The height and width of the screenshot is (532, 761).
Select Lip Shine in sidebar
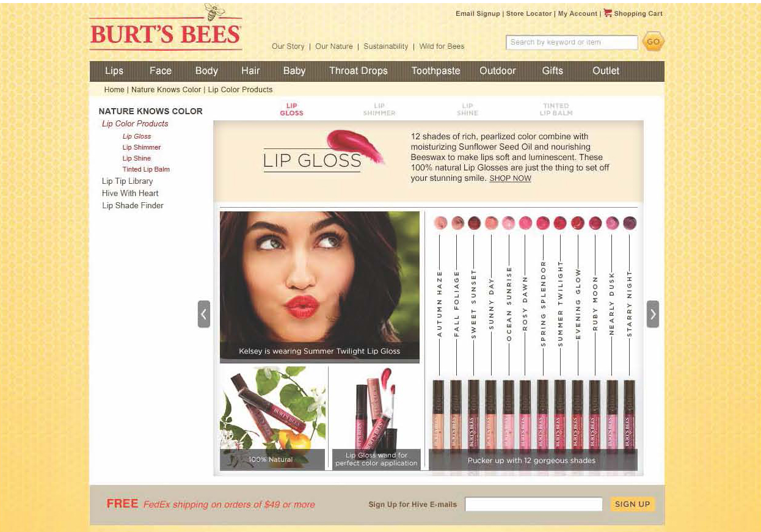coord(136,159)
